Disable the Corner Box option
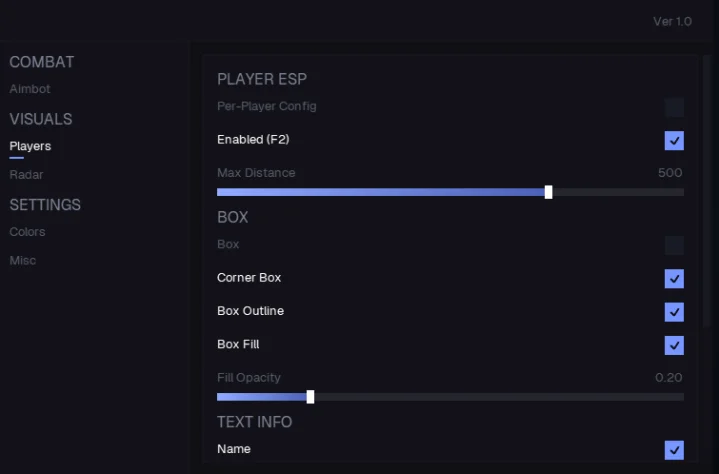 [674, 278]
